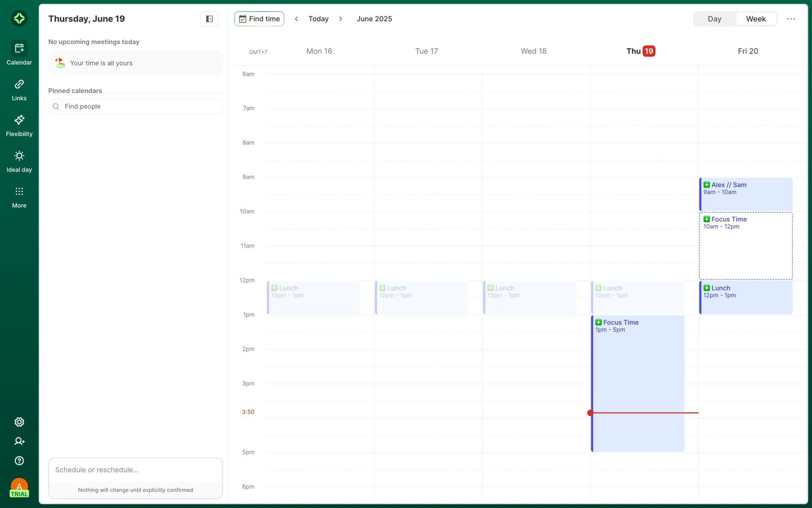Go to previous week arrow
Viewport: 812px width, 508px height.
tap(296, 19)
